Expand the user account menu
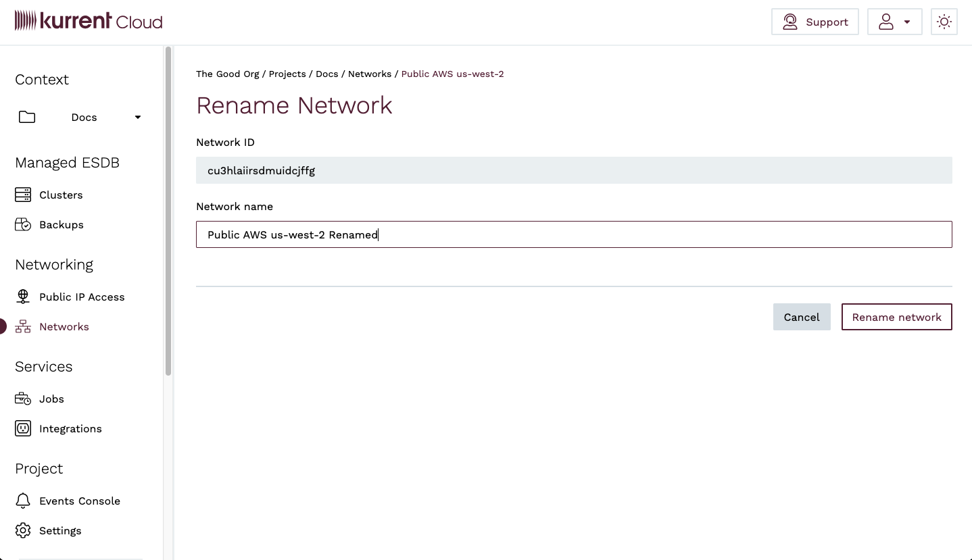The height and width of the screenshot is (560, 972). 894,21
